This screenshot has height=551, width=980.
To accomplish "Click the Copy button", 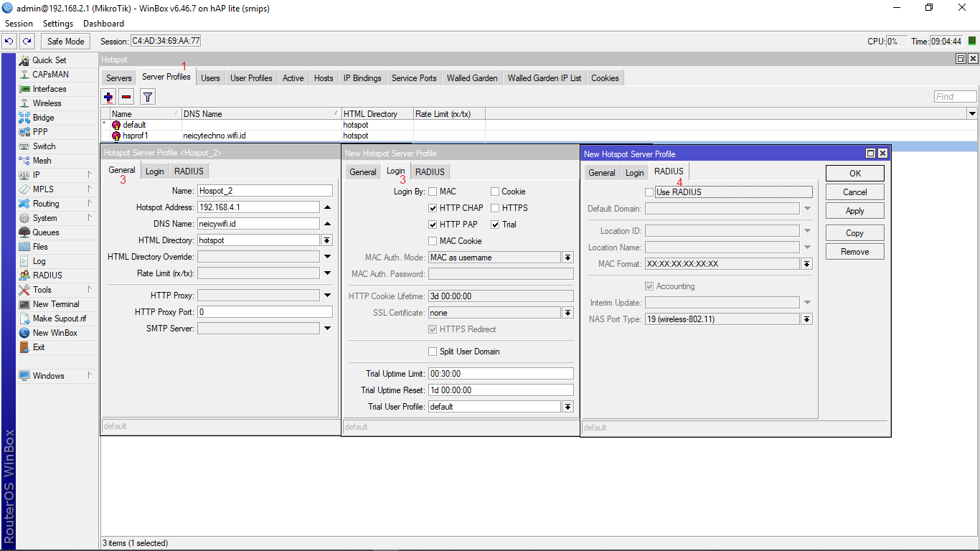I will (855, 233).
